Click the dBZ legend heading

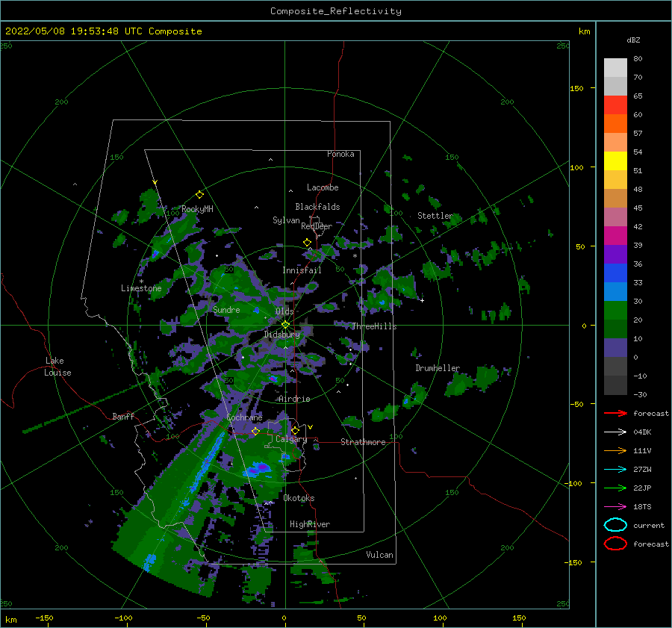(x=633, y=40)
